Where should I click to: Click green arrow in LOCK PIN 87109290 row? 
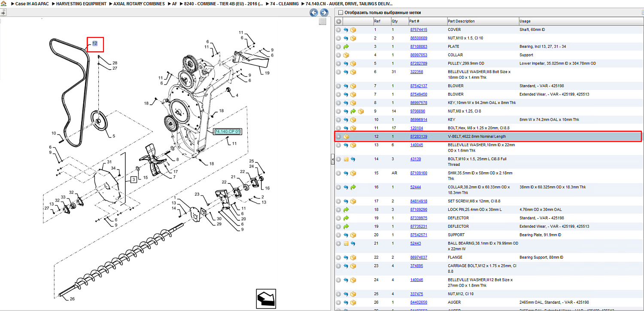(x=346, y=210)
